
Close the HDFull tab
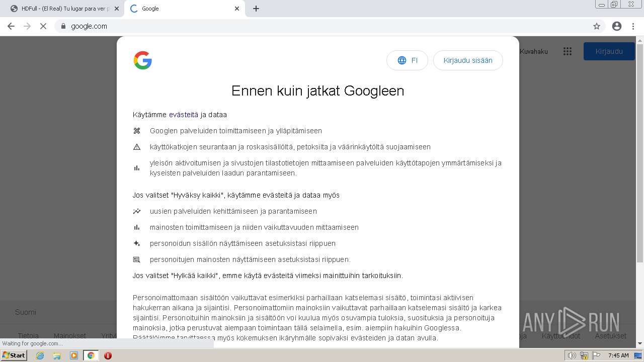click(x=117, y=9)
